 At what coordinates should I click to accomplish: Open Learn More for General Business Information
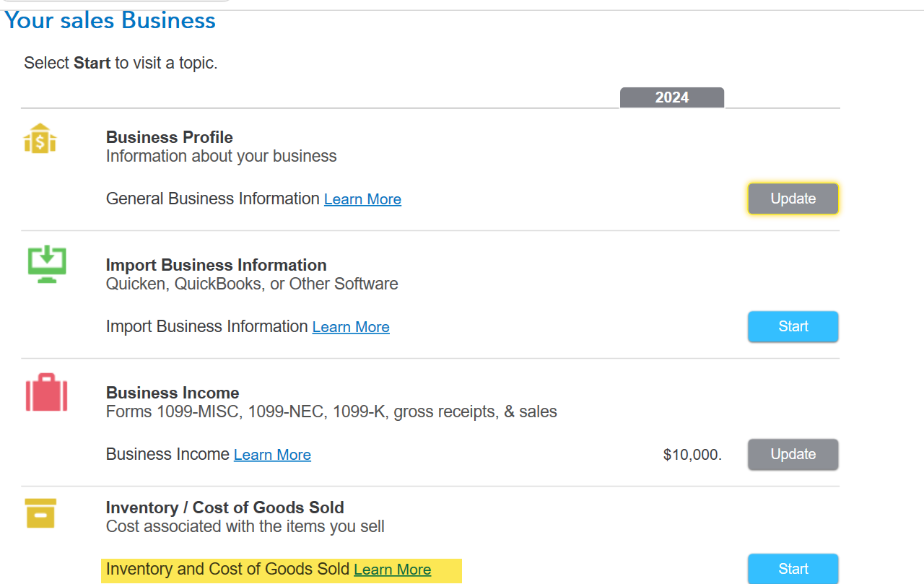coord(362,199)
